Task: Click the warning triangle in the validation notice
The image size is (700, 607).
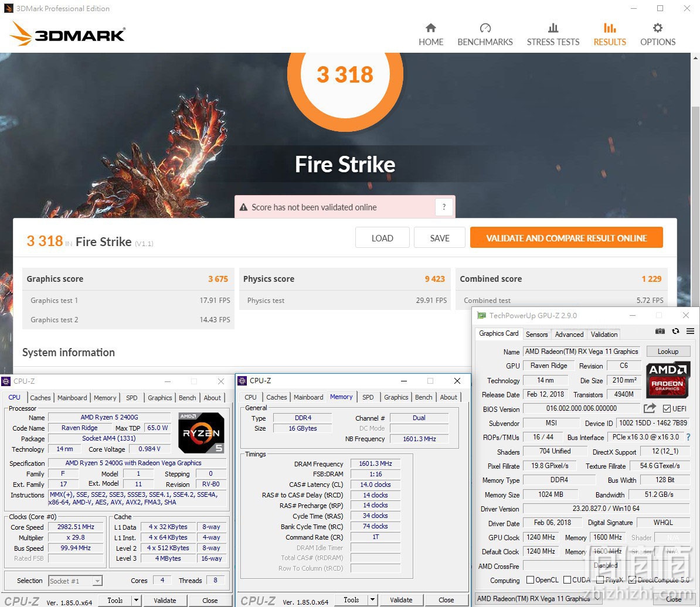Action: [x=243, y=207]
